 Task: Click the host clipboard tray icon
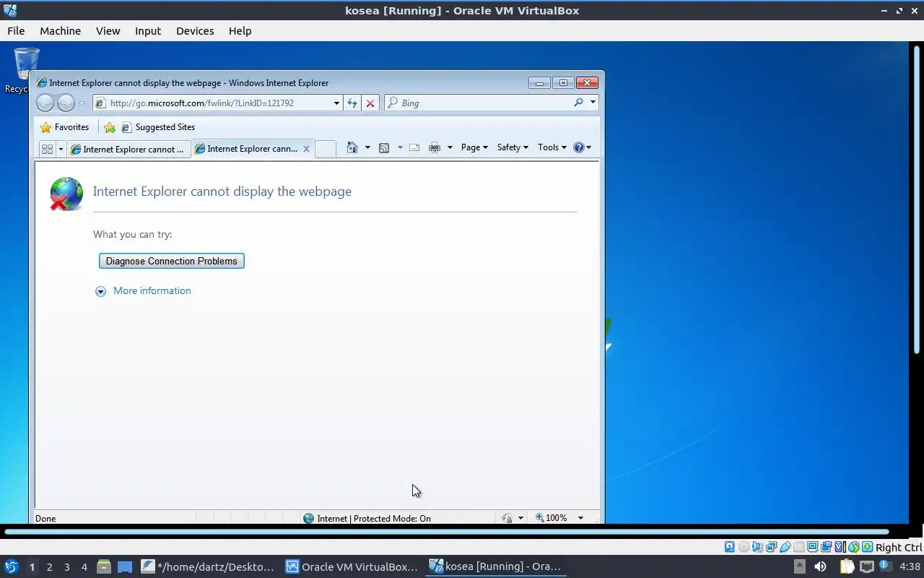click(x=847, y=566)
